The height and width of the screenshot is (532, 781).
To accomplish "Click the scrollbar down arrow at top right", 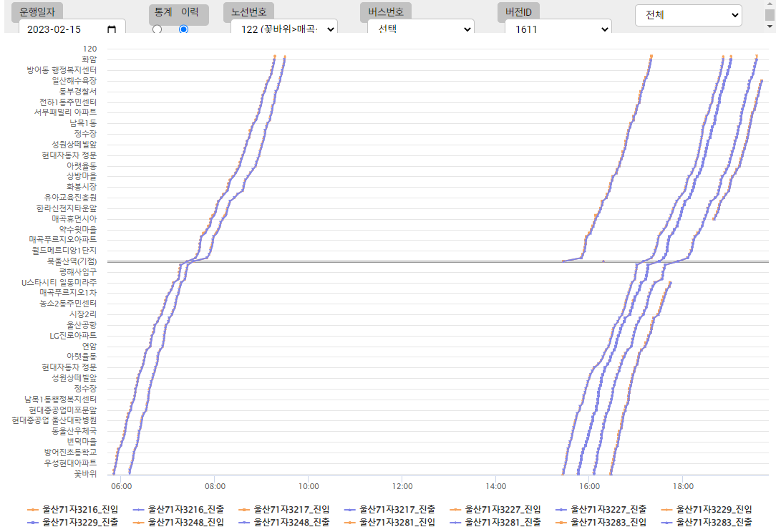I will (770, 26).
